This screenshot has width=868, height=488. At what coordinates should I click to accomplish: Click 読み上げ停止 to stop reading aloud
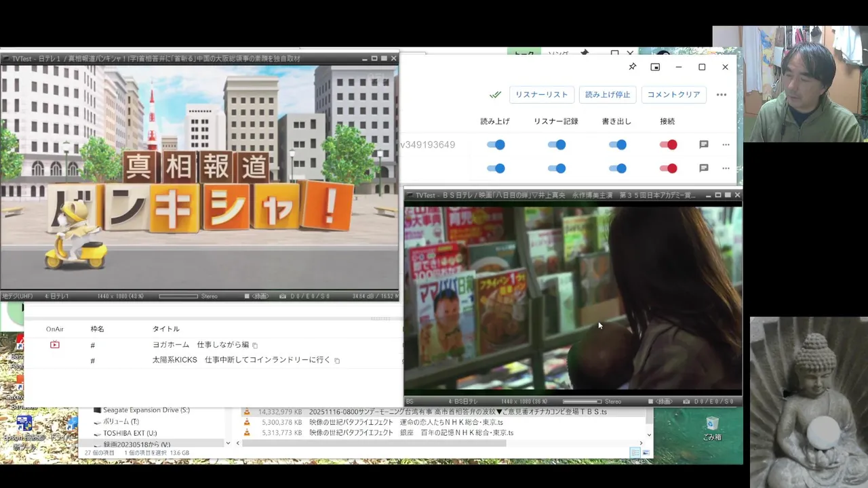[x=607, y=95]
